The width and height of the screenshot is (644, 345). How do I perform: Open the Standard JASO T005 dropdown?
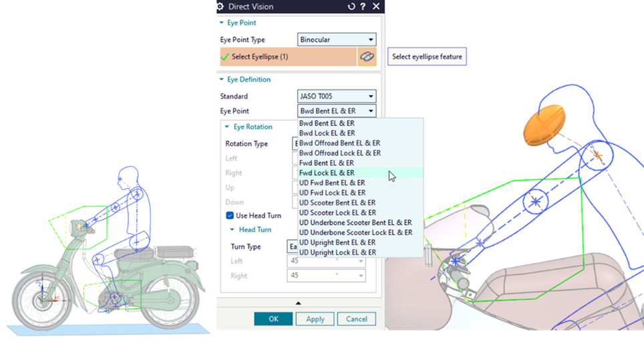(336, 96)
